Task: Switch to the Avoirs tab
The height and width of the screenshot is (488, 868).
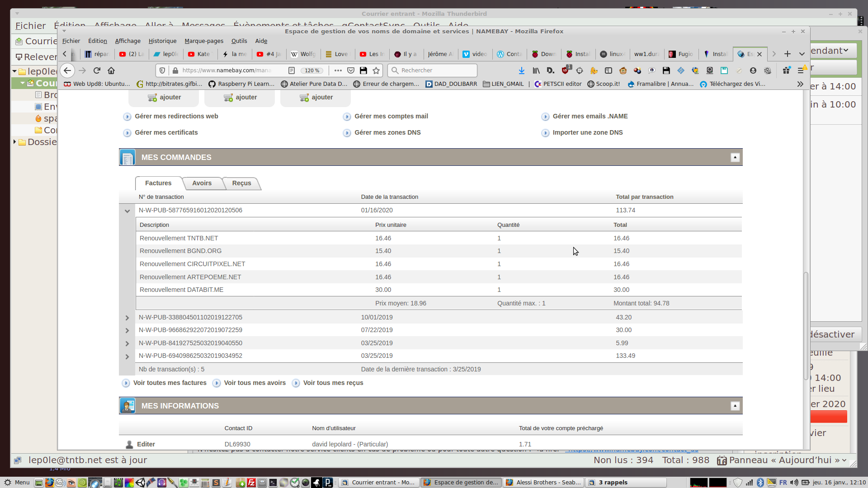Action: click(202, 183)
